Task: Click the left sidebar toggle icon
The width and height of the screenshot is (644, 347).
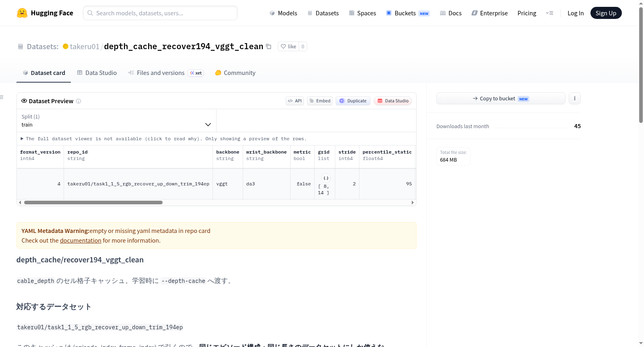Action: point(2,97)
